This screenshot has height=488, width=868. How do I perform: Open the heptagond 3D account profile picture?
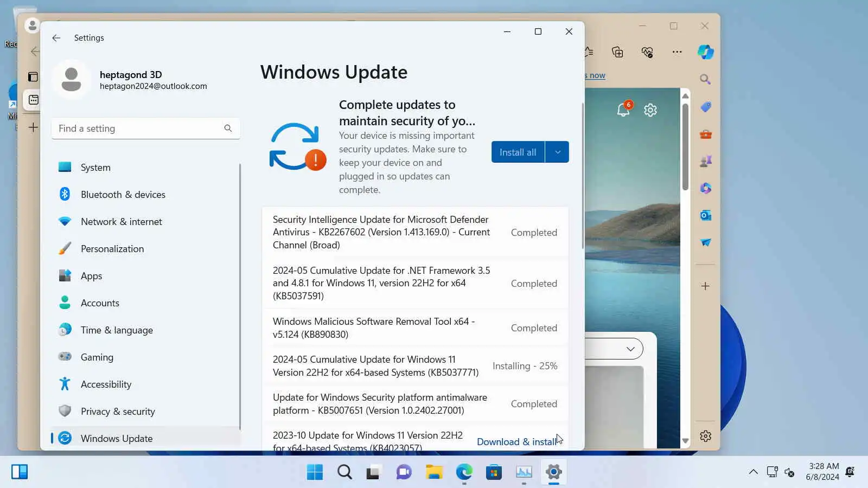(x=71, y=80)
